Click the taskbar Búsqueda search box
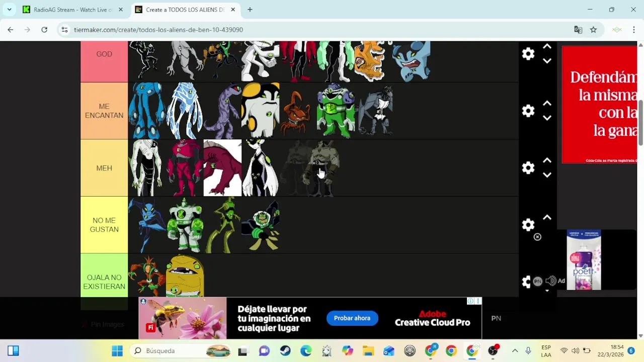The width and height of the screenshot is (644, 362). (182, 351)
